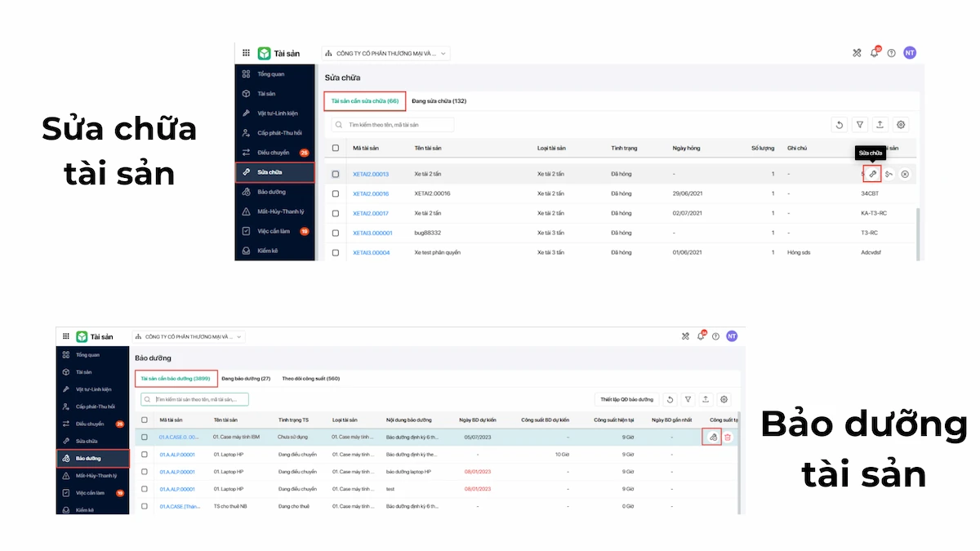Viewport: 980px width, 551px height.
Task: Switch to the Đang sửa chữa (132) tab
Action: [x=439, y=101]
